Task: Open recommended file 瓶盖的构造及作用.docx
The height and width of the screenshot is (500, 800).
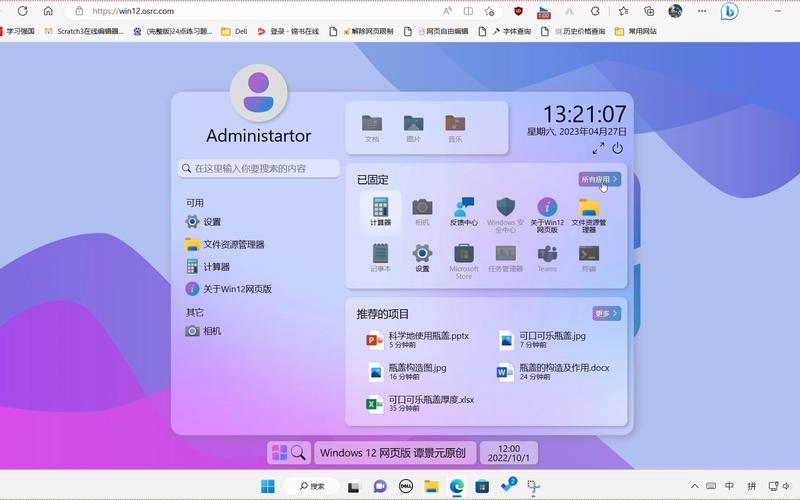Action: click(553, 371)
